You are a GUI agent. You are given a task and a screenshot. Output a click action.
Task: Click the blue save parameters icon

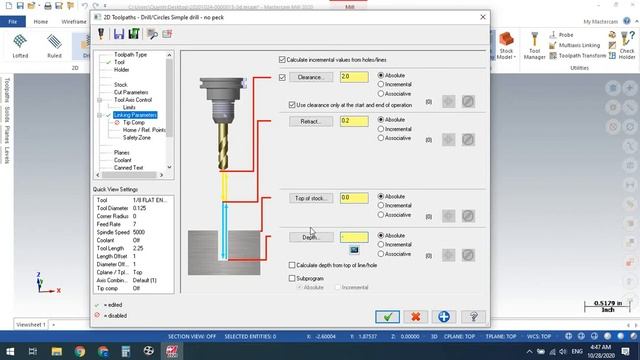coord(118,34)
